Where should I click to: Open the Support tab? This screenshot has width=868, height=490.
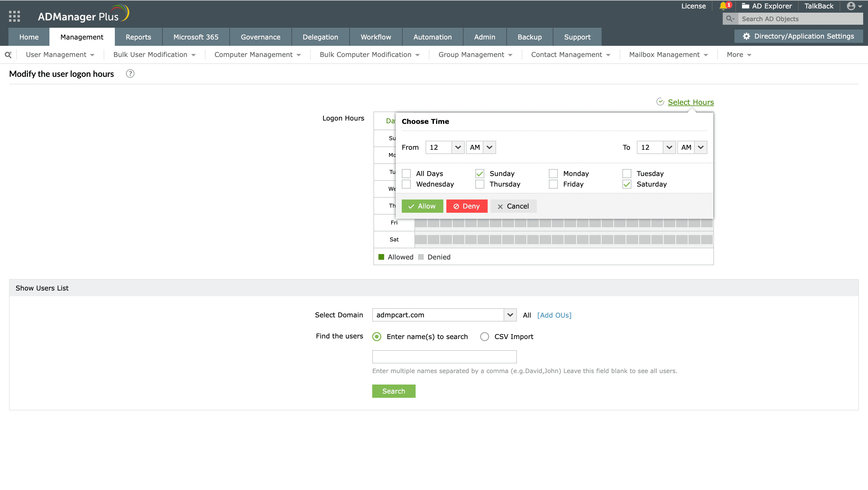(x=577, y=37)
